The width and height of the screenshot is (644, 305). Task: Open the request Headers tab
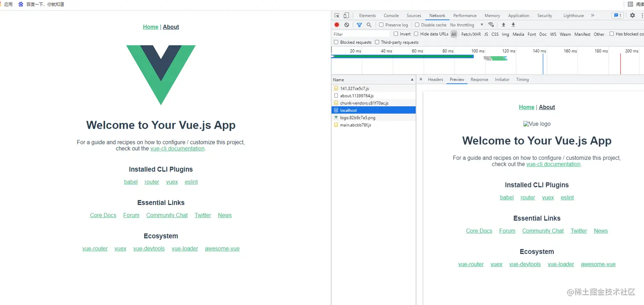435,79
